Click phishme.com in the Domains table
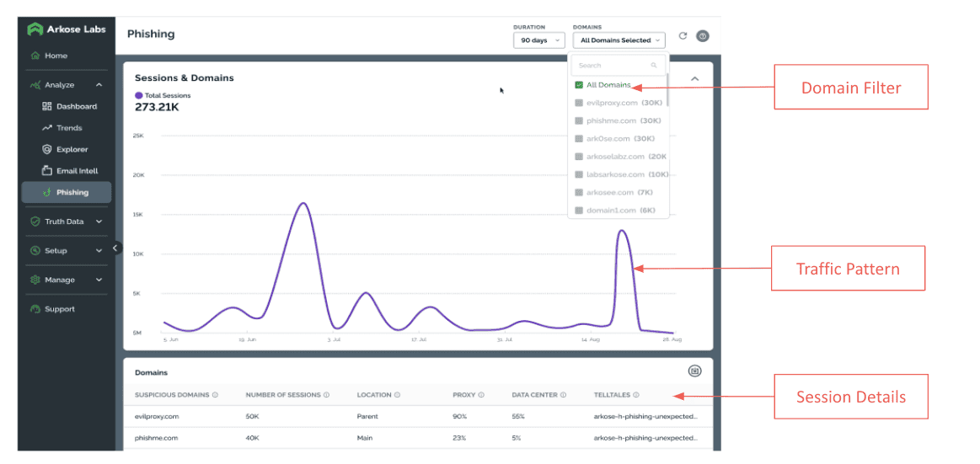The height and width of the screenshot is (464, 980). pyautogui.click(x=156, y=438)
